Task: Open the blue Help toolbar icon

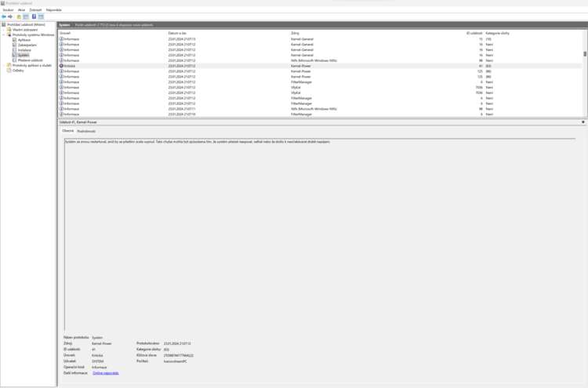Action: click(34, 16)
